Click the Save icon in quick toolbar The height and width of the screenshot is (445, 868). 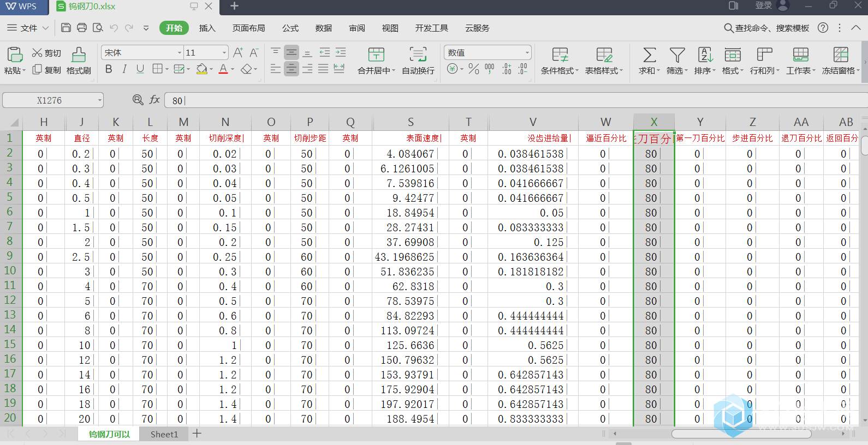66,28
